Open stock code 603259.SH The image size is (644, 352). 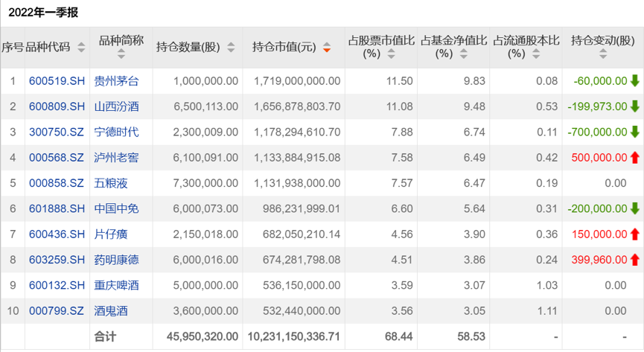57,260
